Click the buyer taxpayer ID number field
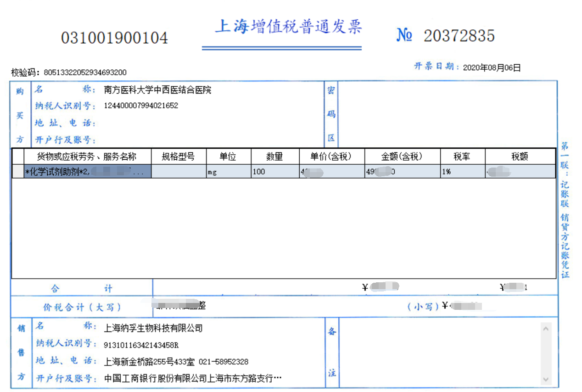The width and height of the screenshot is (582, 392). 141,106
